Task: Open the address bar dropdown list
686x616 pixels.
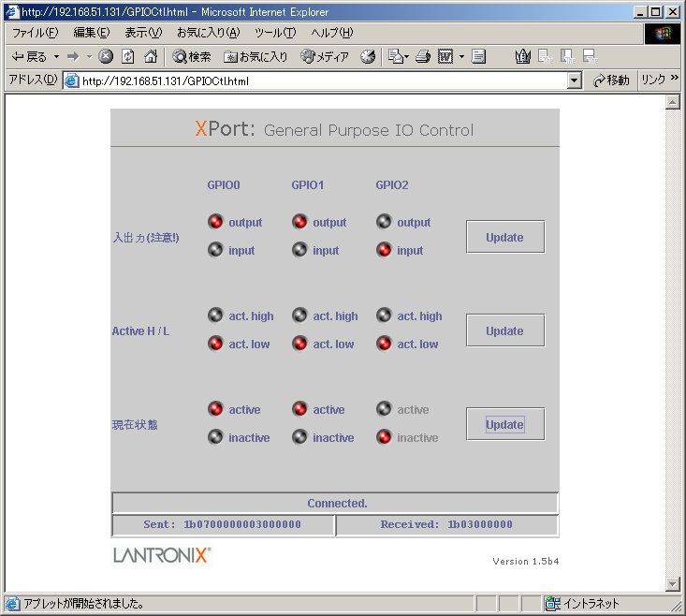Action: [x=574, y=81]
